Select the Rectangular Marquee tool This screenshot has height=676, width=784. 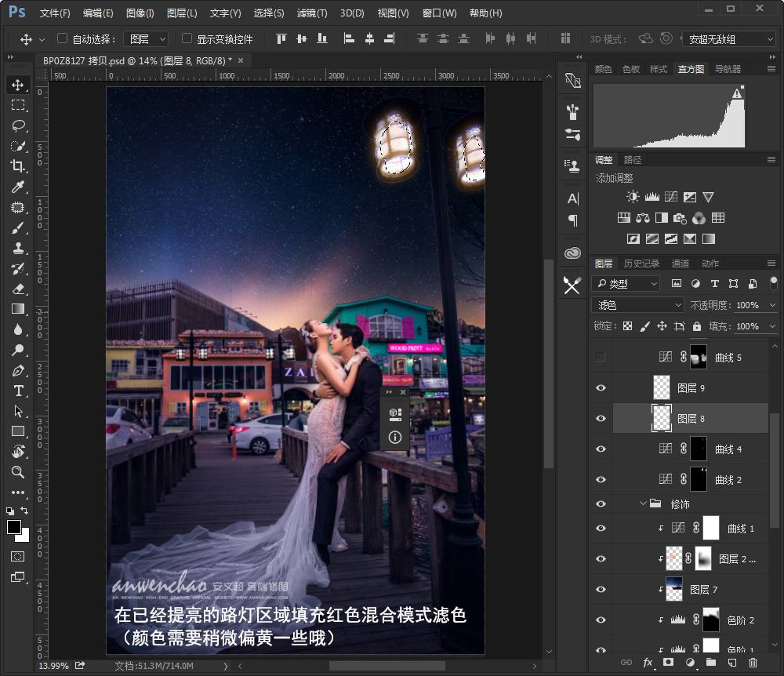pyautogui.click(x=18, y=105)
